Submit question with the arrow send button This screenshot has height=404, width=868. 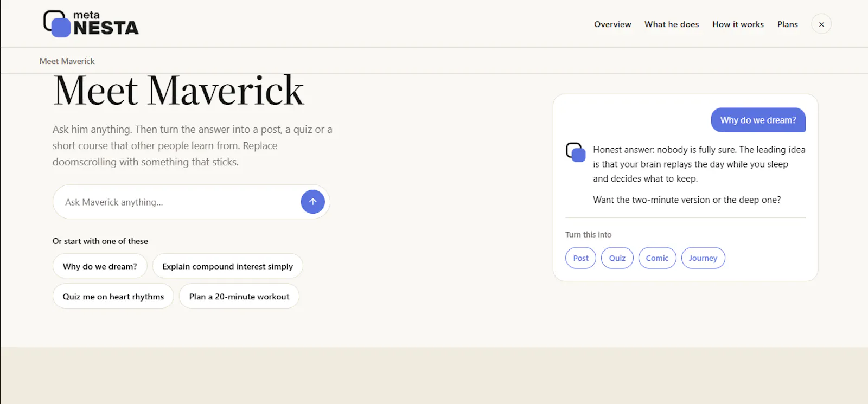pos(312,202)
